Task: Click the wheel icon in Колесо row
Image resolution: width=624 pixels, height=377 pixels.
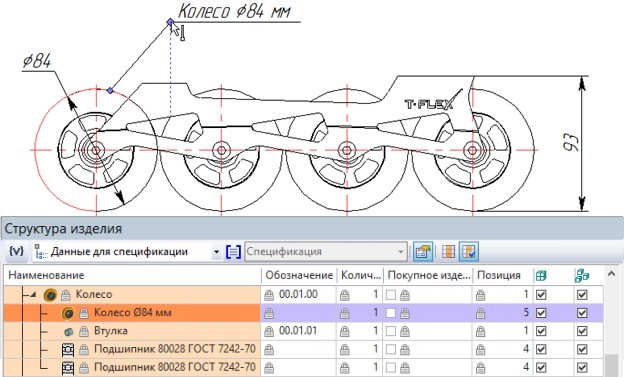Action: click(50, 295)
